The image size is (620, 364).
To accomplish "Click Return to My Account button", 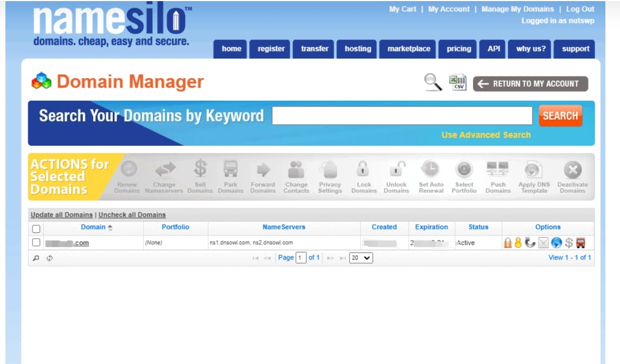I will click(530, 83).
